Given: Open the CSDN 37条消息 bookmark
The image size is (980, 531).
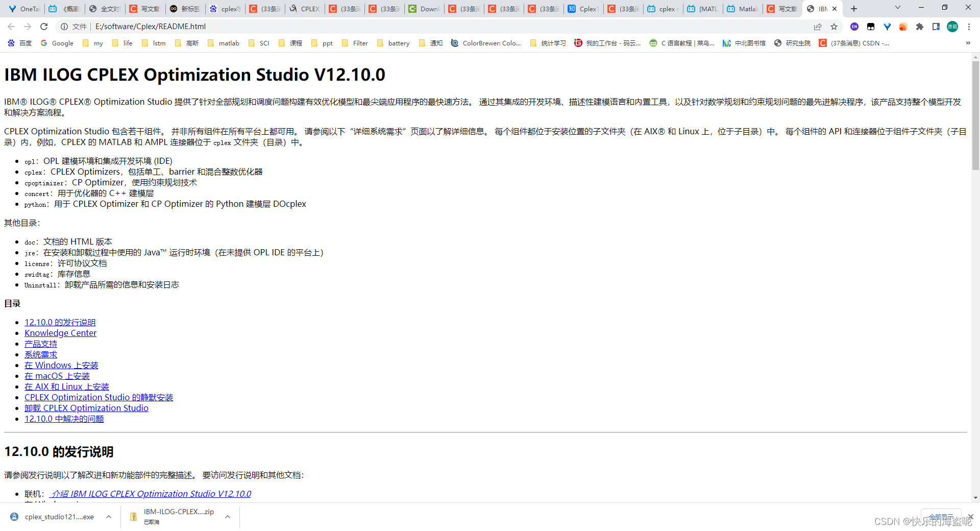Looking at the screenshot, I should coord(854,43).
